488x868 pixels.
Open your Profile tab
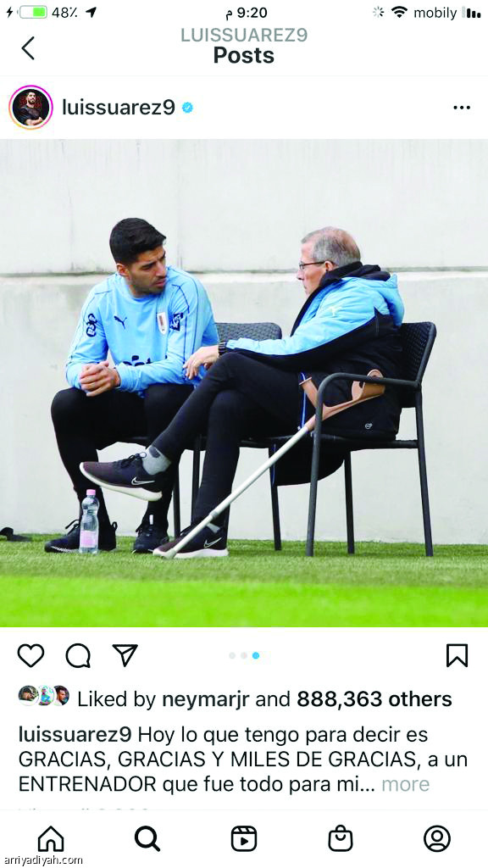pos(437,838)
